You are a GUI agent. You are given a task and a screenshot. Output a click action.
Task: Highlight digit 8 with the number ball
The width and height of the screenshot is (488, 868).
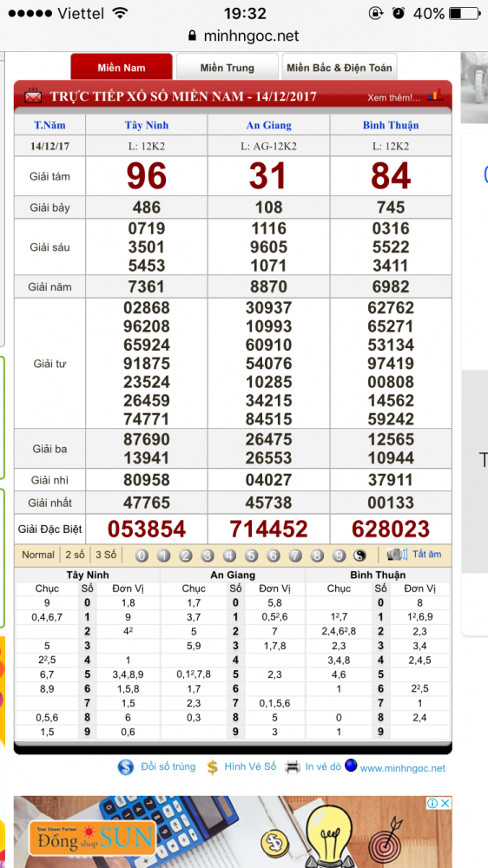317,556
